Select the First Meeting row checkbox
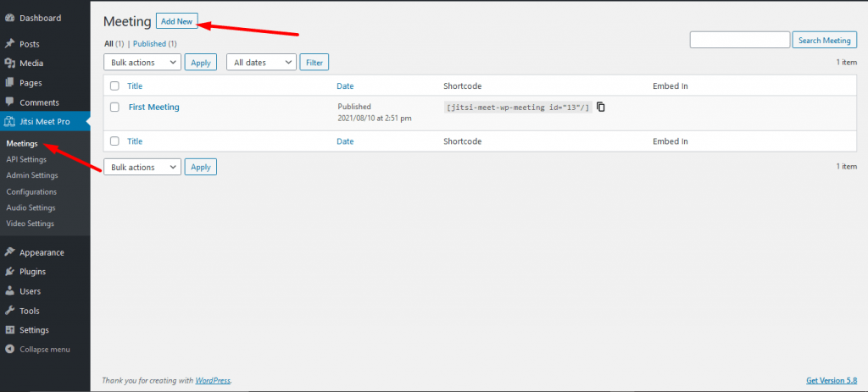 pyautogui.click(x=114, y=108)
